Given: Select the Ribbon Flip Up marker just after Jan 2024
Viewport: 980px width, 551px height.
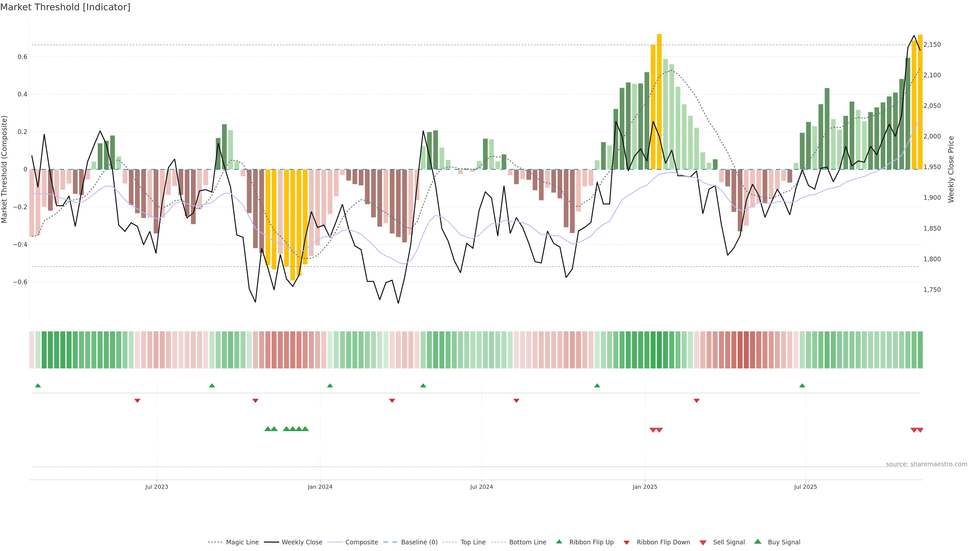Looking at the screenshot, I should click(x=330, y=386).
